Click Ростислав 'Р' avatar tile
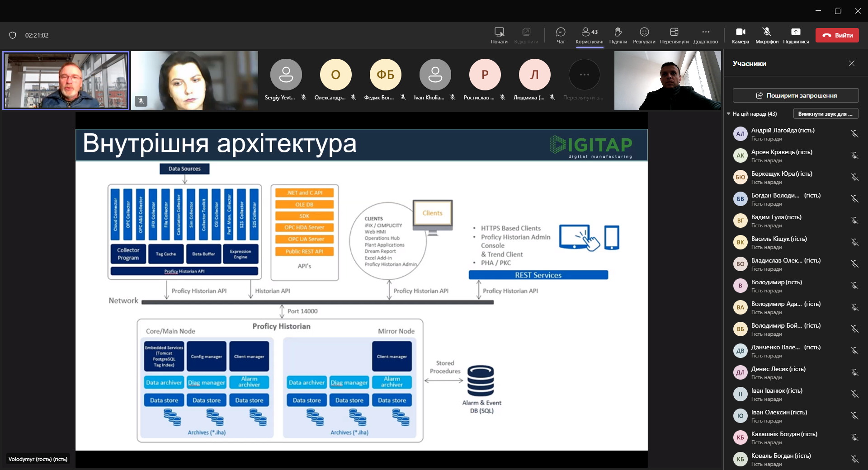This screenshot has height=470, width=868. (x=485, y=75)
